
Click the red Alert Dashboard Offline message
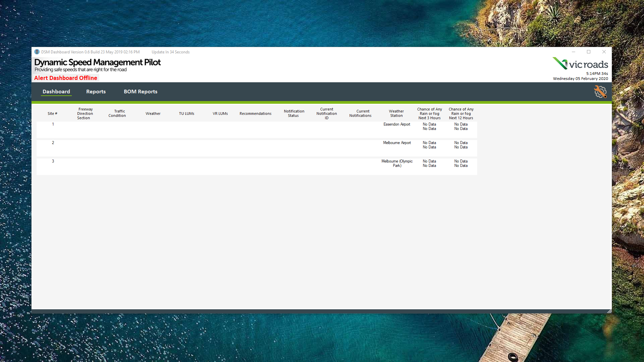66,78
